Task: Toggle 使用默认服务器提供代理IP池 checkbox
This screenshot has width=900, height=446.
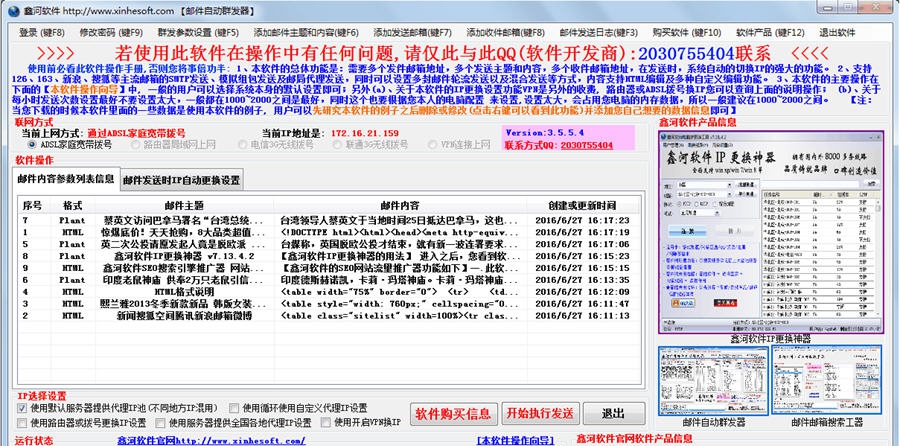Action: pyautogui.click(x=22, y=408)
